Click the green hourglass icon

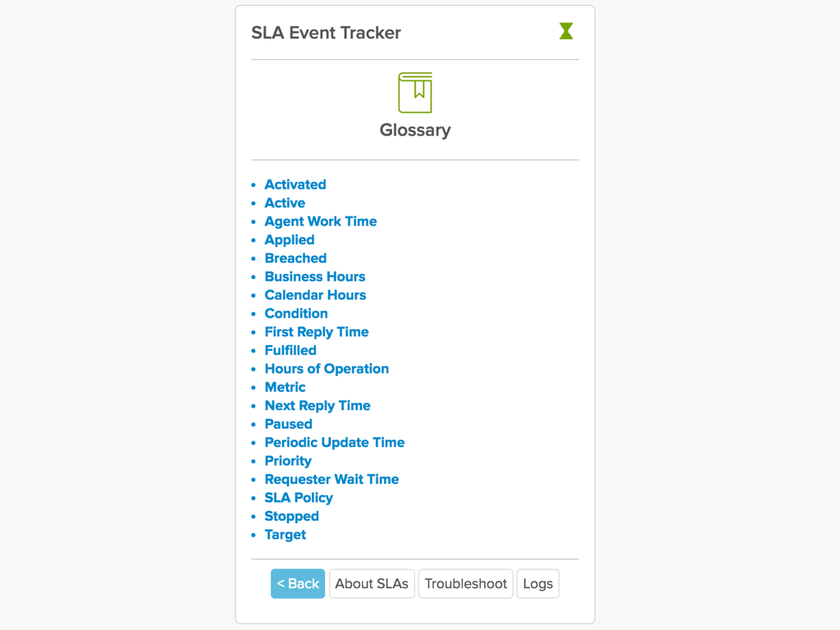[566, 31]
